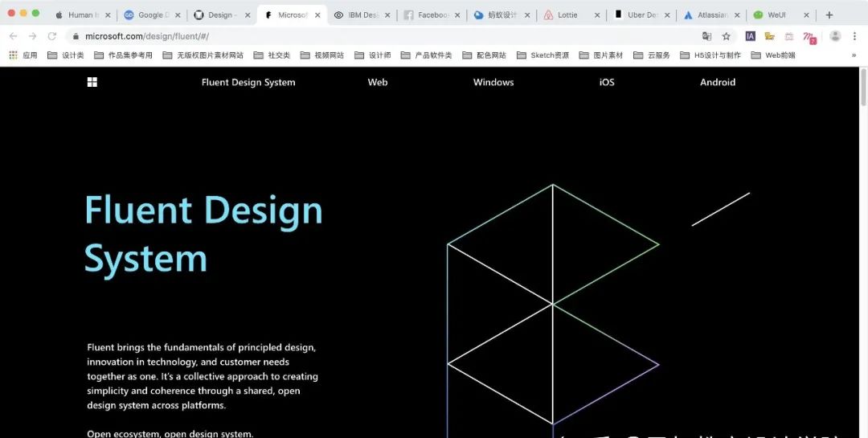
Task: Open the 视频网站 bookmark folder
Action: tap(321, 55)
